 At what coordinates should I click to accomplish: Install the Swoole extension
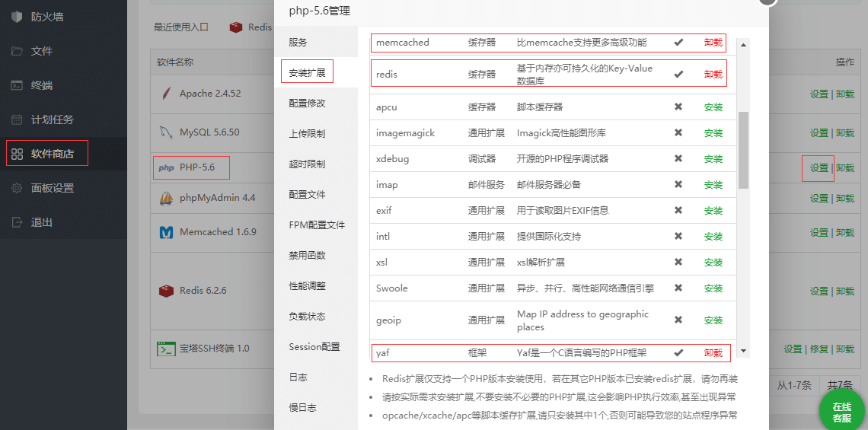713,288
